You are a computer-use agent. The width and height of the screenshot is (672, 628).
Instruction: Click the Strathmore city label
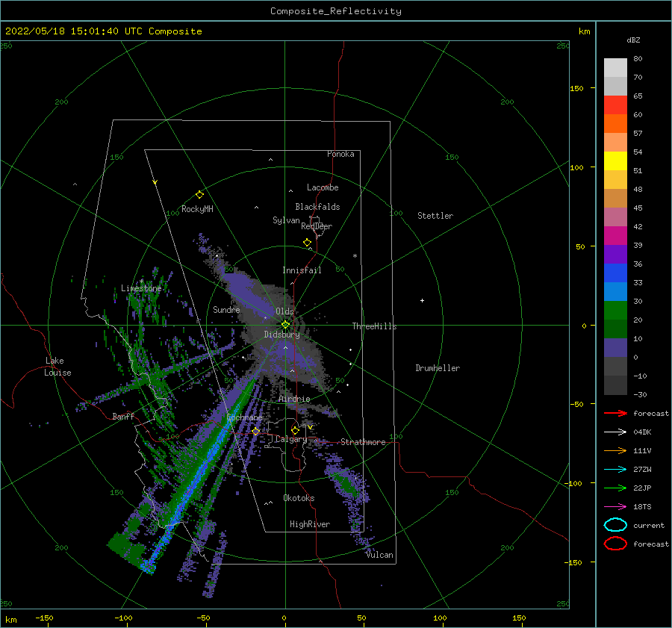coord(363,442)
